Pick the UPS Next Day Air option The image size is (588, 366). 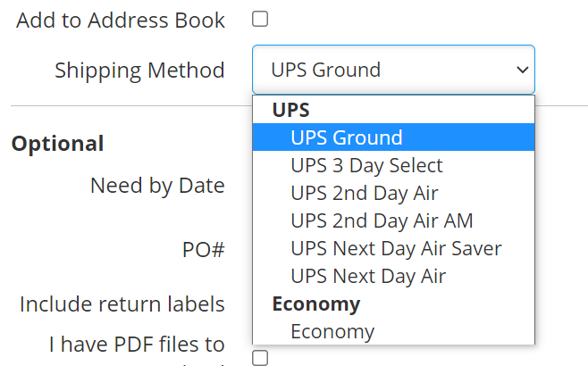[x=393, y=276]
